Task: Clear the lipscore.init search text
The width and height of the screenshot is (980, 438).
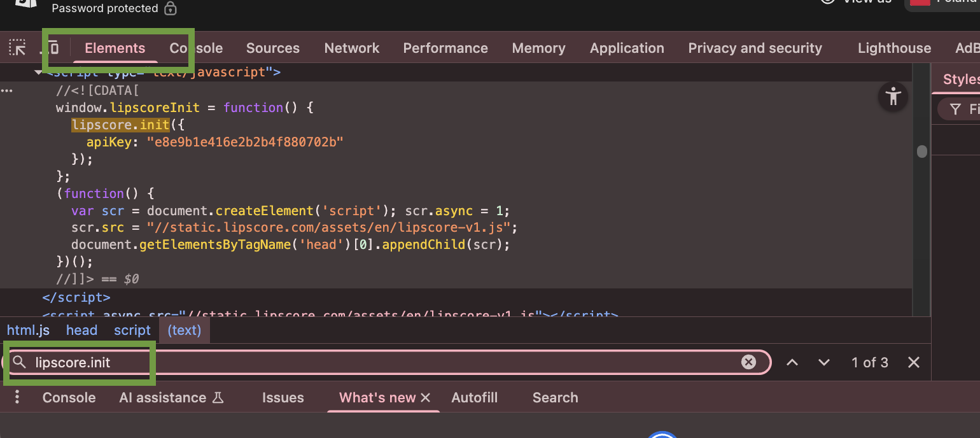Action: [748, 362]
